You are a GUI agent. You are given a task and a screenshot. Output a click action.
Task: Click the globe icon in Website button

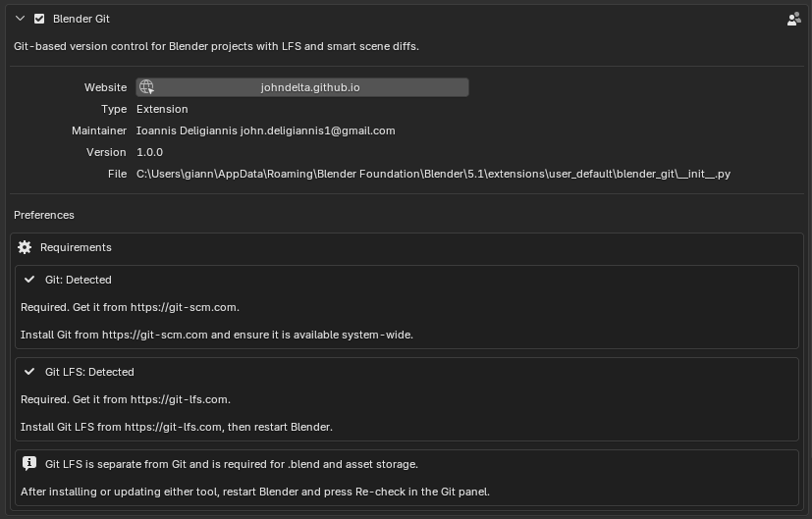pos(146,87)
